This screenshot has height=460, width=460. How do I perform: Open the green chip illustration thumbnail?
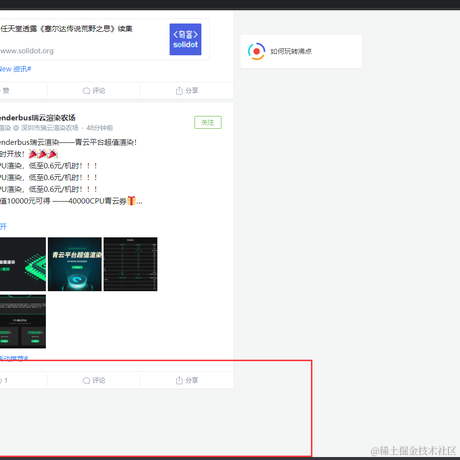click(23, 264)
